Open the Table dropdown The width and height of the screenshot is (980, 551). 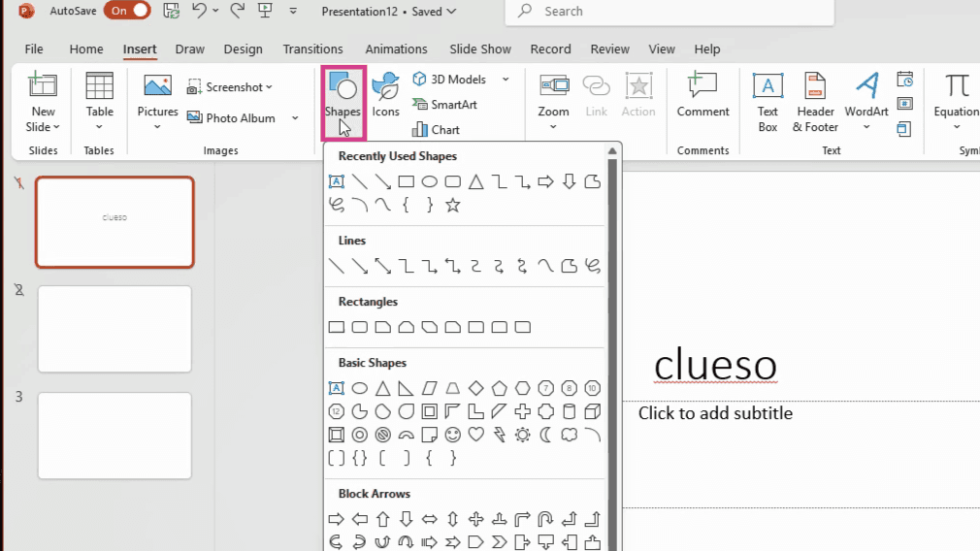[99, 127]
